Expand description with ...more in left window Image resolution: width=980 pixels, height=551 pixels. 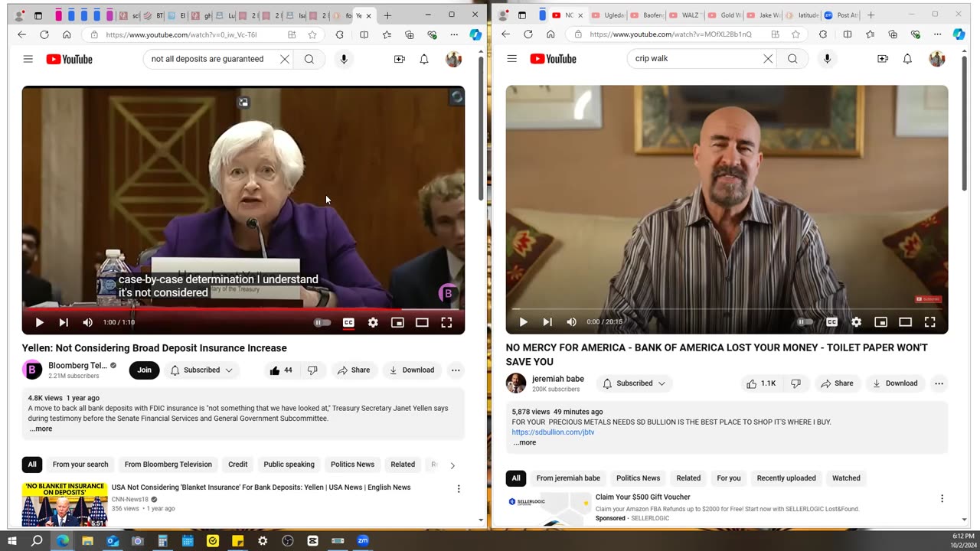coord(41,429)
